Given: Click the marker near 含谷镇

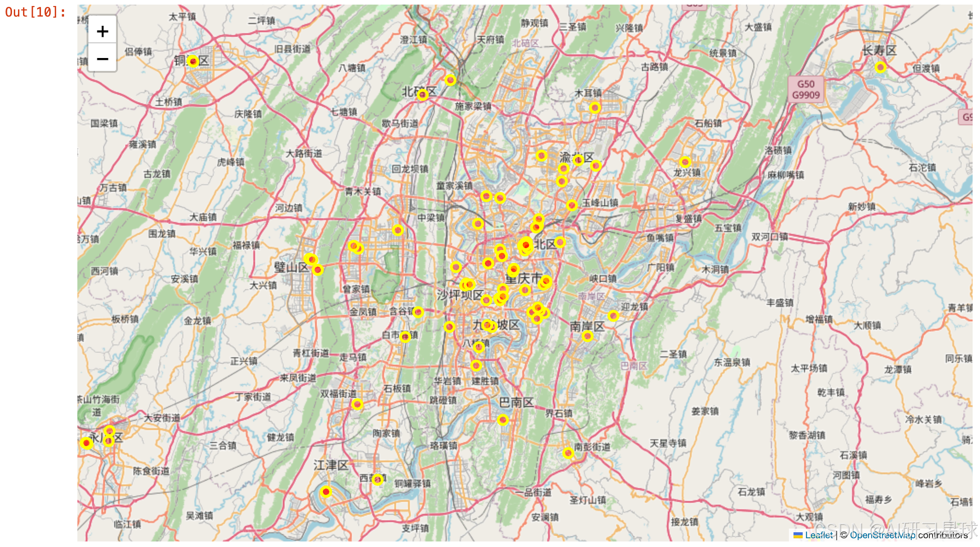Looking at the screenshot, I should 418,312.
